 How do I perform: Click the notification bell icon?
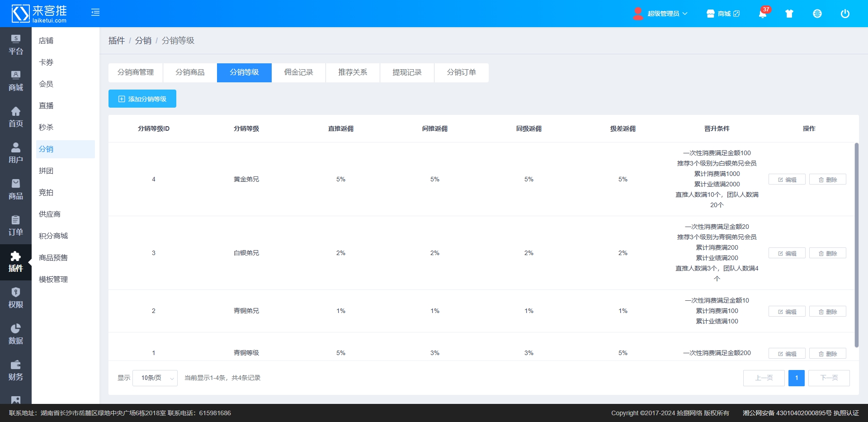(762, 14)
